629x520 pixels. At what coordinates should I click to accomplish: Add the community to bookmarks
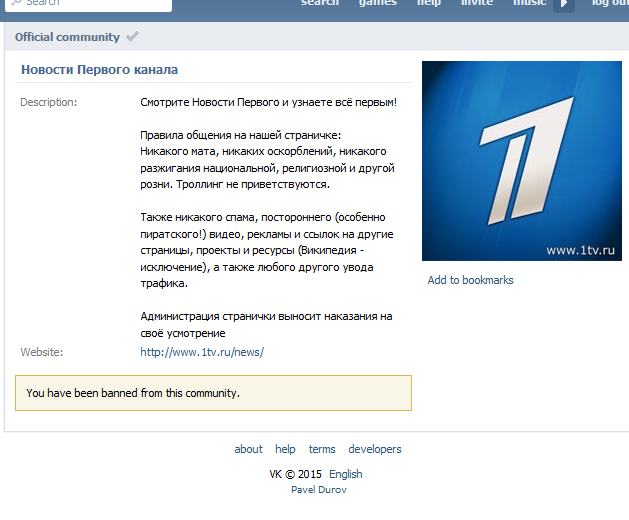click(x=470, y=280)
